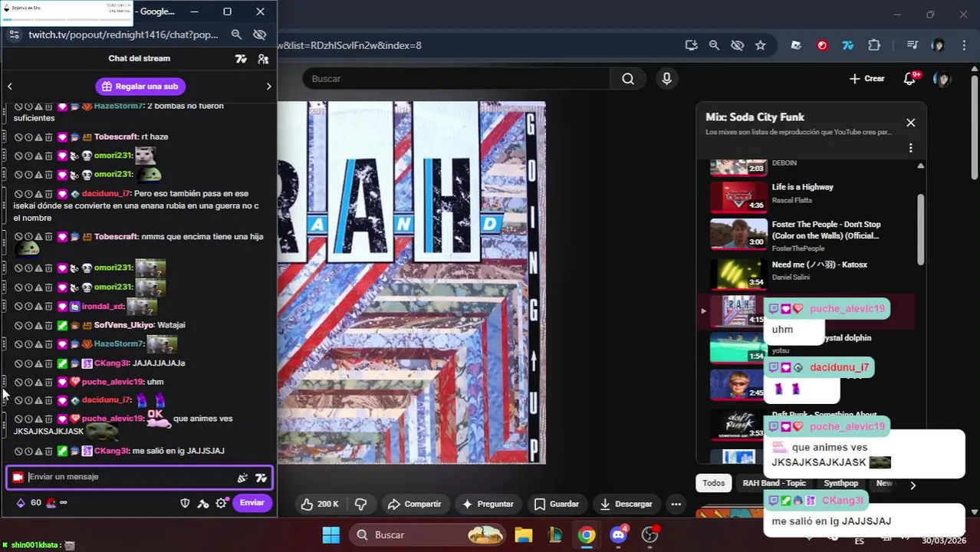Viewport: 980px width, 552px height.
Task: Like the video showing 200 K
Action: pyautogui.click(x=320, y=504)
